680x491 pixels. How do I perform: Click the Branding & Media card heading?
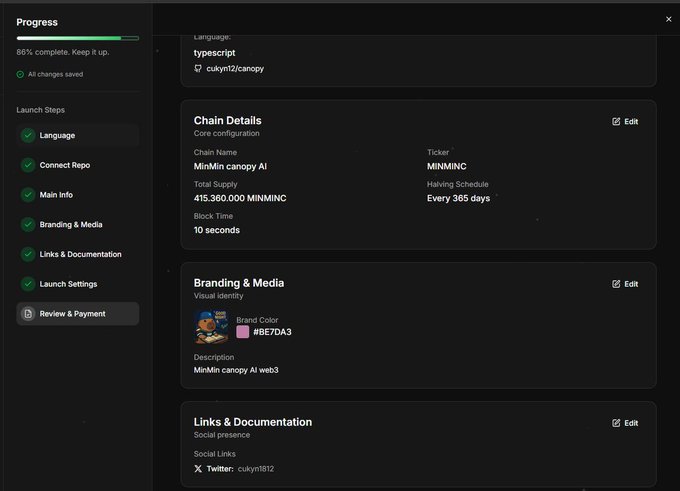point(239,283)
